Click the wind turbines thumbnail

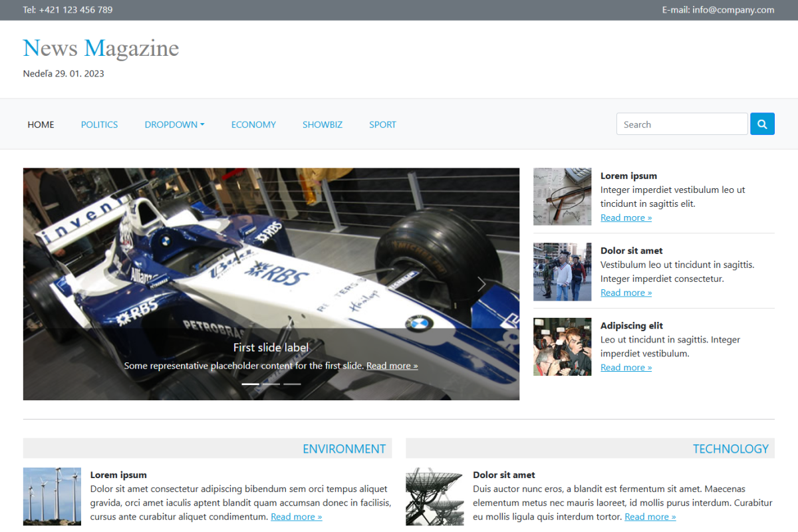tap(52, 496)
